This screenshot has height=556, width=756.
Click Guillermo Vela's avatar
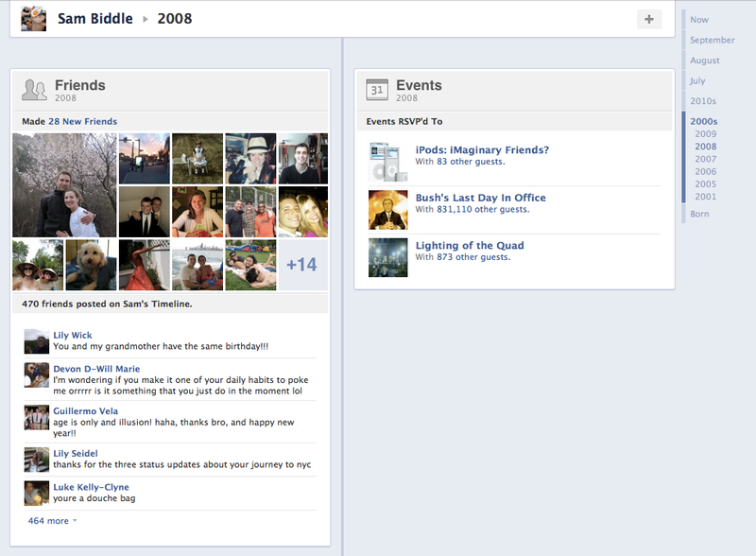coord(37,418)
